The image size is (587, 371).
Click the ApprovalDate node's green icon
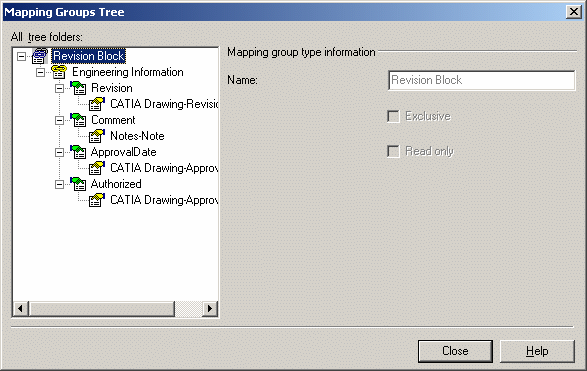tap(78, 152)
